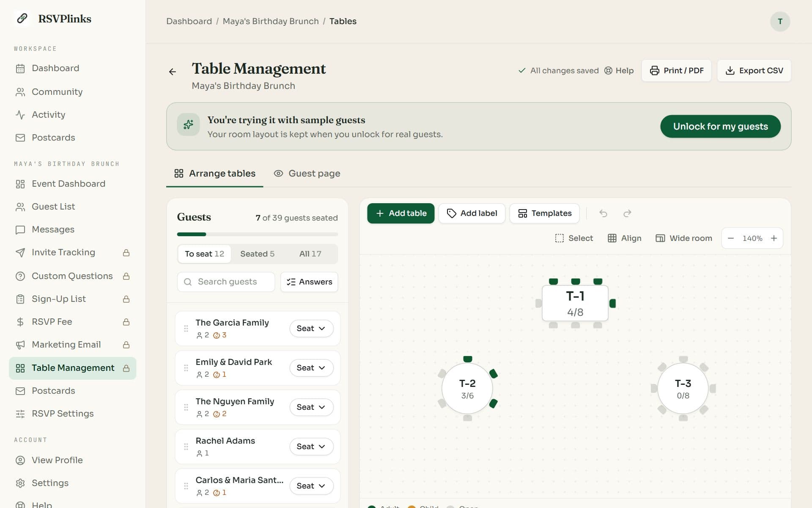Image resolution: width=812 pixels, height=508 pixels.
Task: Click the RSVPlinks logo icon
Action: (x=22, y=19)
